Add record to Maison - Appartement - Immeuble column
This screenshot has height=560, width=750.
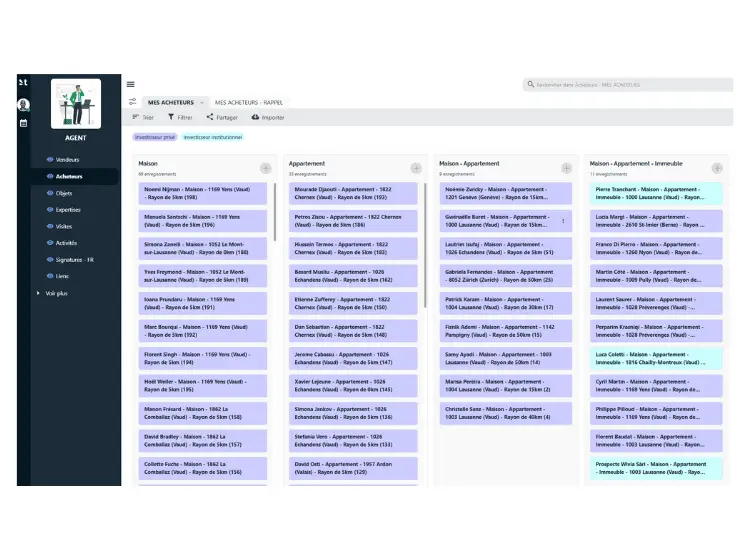[716, 168]
